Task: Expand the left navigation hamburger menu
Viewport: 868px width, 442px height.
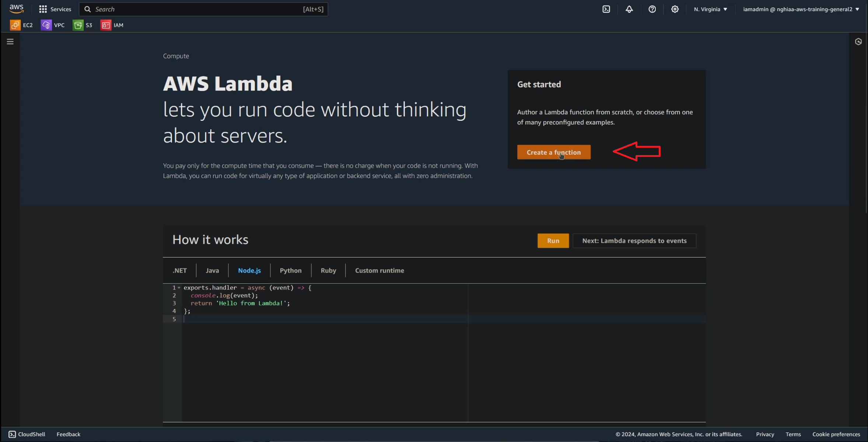Action: (10, 42)
